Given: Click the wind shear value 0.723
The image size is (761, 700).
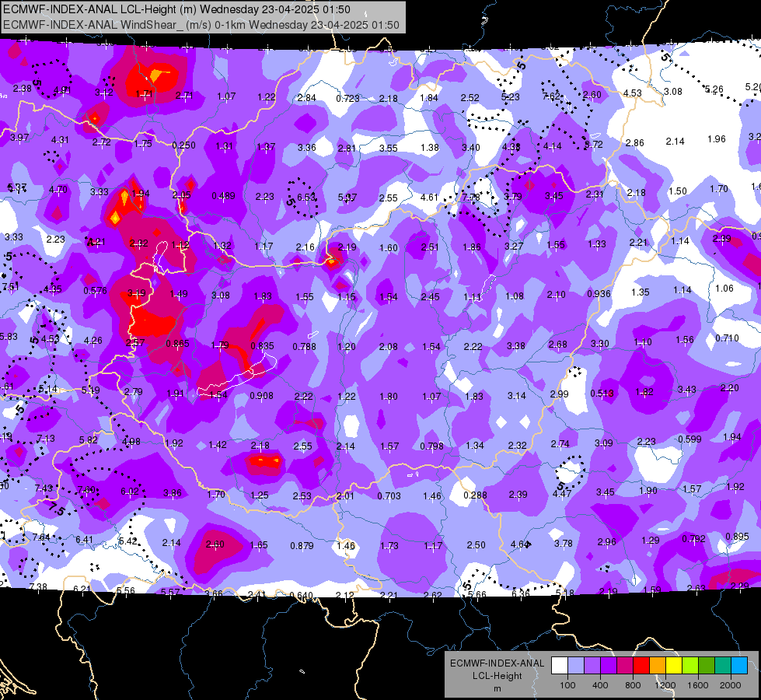Looking at the screenshot, I should coord(347,99).
